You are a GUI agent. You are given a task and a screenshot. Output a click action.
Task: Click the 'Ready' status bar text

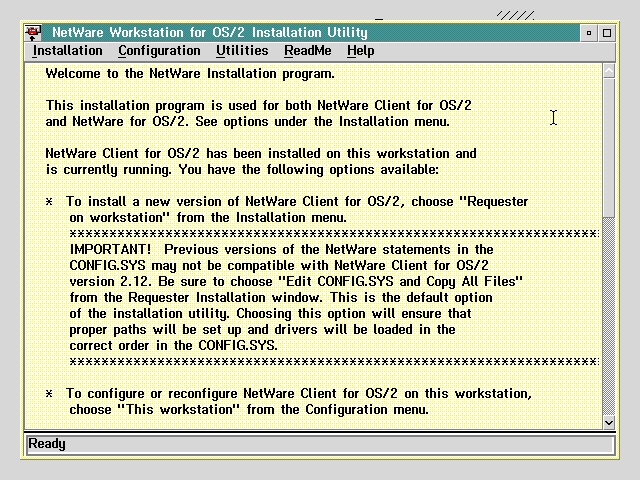47,444
